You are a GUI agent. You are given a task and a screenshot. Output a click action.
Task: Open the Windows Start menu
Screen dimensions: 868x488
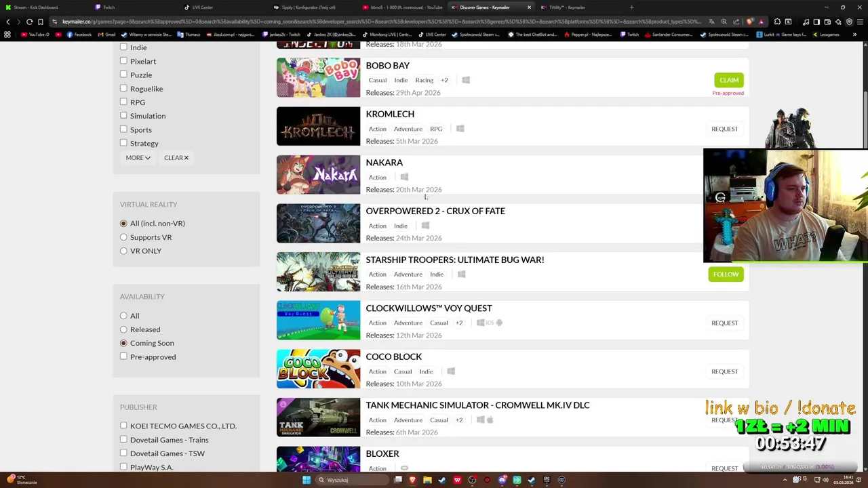click(x=307, y=480)
